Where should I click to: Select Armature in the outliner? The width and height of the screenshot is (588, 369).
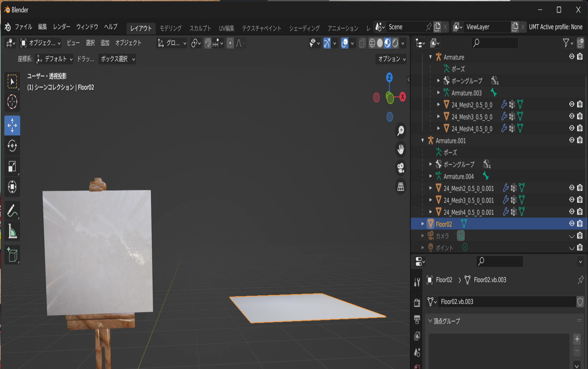click(454, 57)
